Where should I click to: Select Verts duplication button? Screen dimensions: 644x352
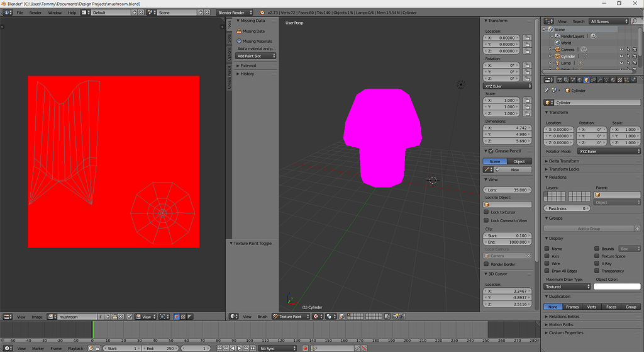(591, 307)
